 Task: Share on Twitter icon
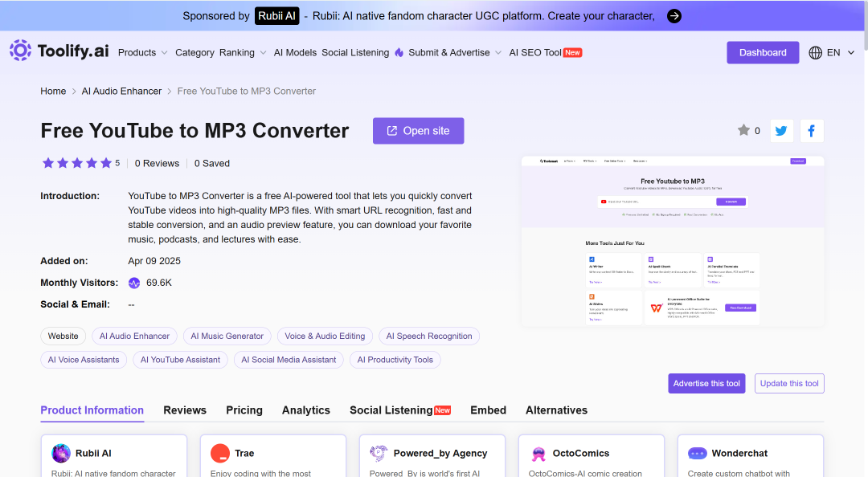[782, 131]
